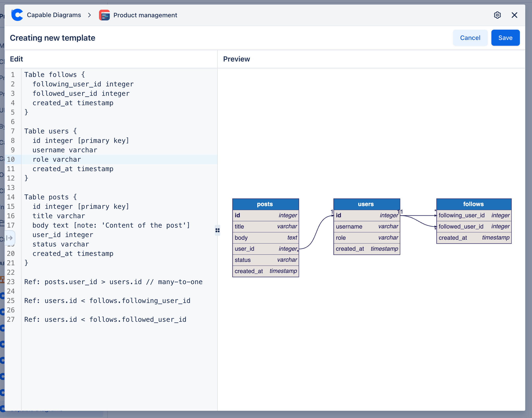532x418 pixels.
Task: Click line number 23 in gutter
Action: 11,282
